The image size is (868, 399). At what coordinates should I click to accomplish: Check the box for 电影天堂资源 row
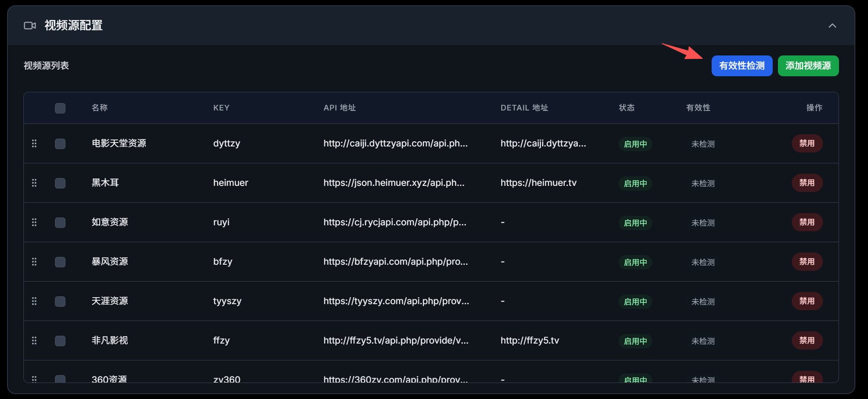point(60,144)
